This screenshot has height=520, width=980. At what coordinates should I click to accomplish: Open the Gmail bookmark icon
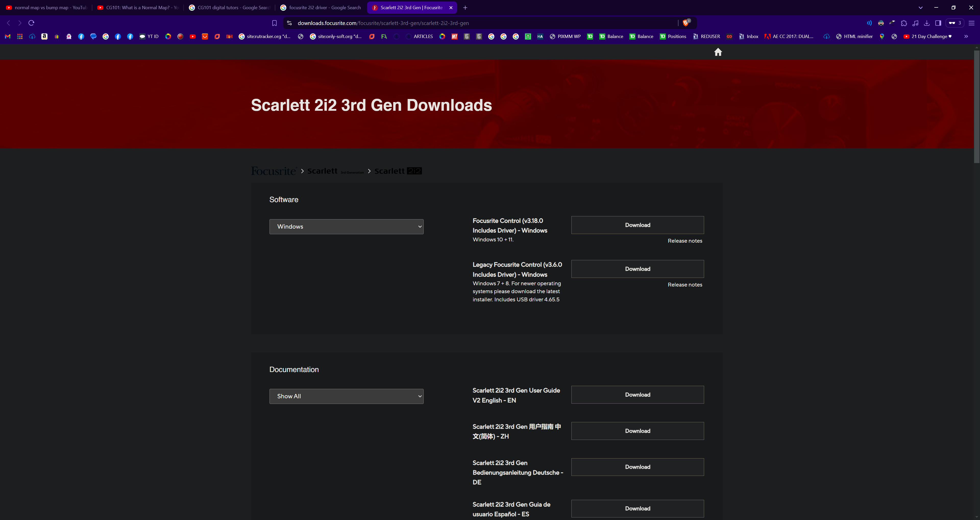[x=8, y=36]
